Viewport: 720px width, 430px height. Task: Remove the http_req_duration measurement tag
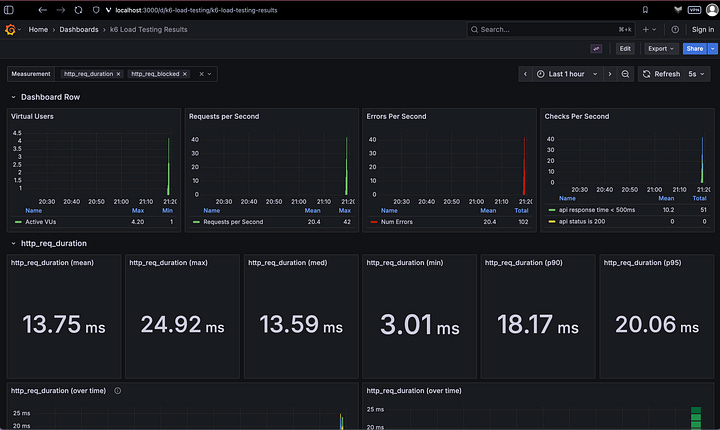pyautogui.click(x=118, y=74)
